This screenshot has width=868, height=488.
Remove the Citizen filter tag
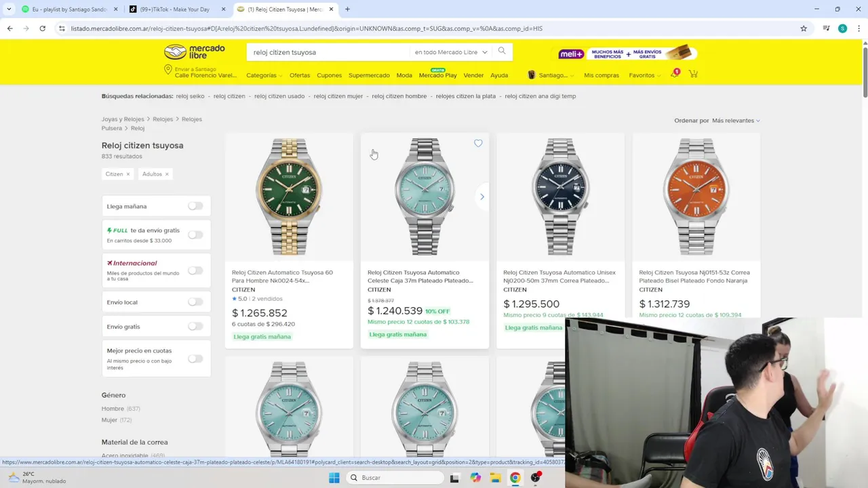(x=127, y=174)
